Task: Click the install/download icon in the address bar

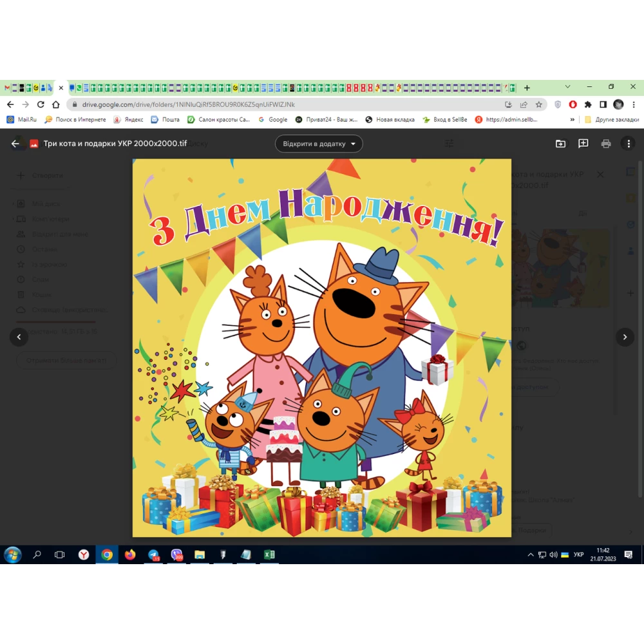Action: pos(509,105)
